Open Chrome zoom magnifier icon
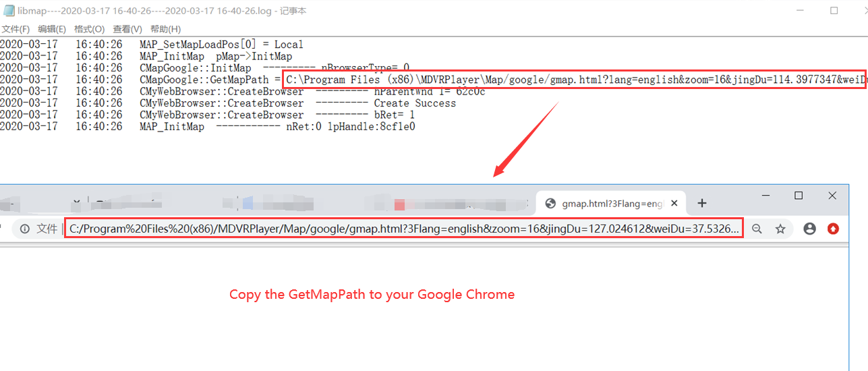The height and width of the screenshot is (371, 868). [757, 229]
